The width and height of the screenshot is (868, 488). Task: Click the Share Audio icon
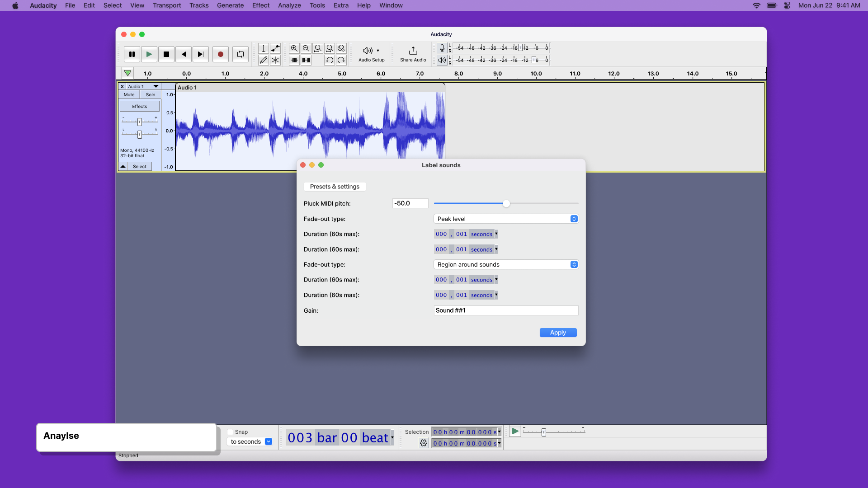[412, 54]
